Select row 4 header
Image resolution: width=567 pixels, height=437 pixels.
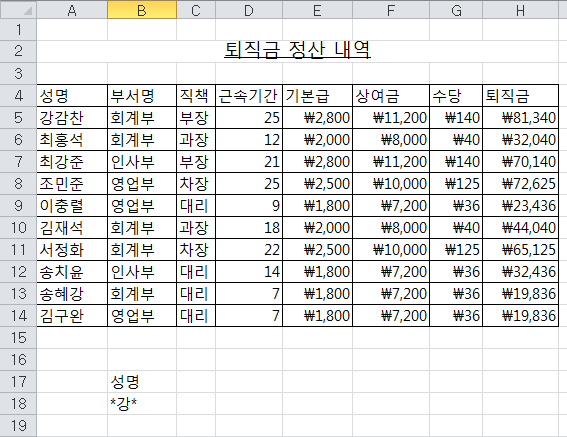click(x=18, y=96)
